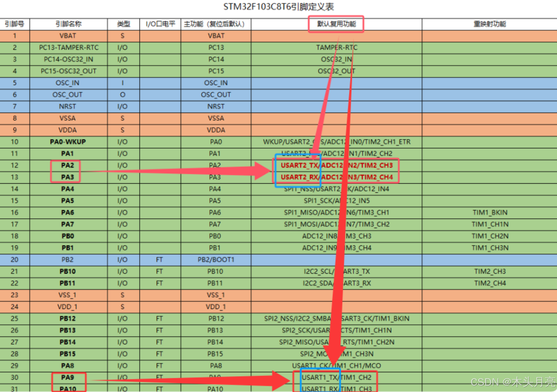Viewport: 557px width, 392px height.
Task: Select the 引脚号 column header
Action: coord(15,24)
